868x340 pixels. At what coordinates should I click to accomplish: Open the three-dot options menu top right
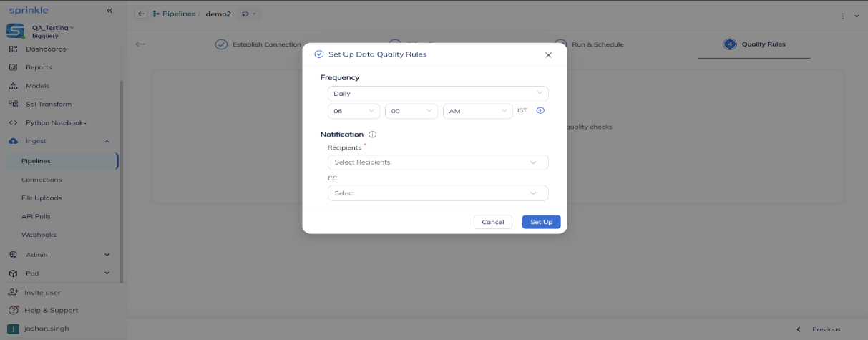pos(842,16)
